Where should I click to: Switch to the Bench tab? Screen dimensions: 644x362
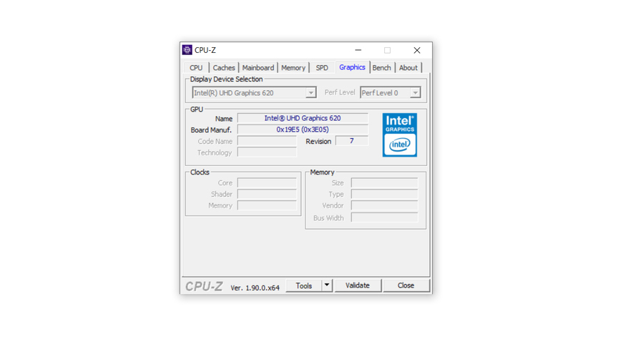(x=381, y=68)
